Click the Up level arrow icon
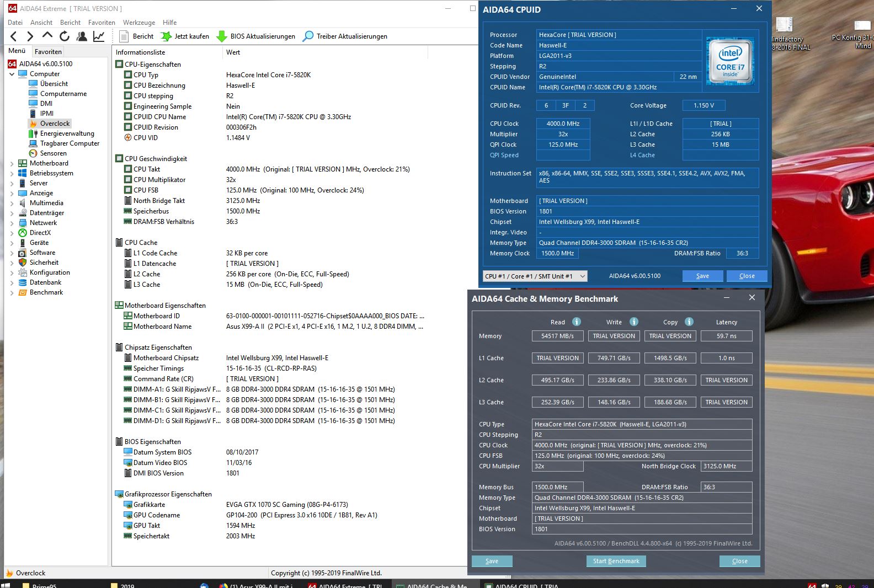 [47, 36]
